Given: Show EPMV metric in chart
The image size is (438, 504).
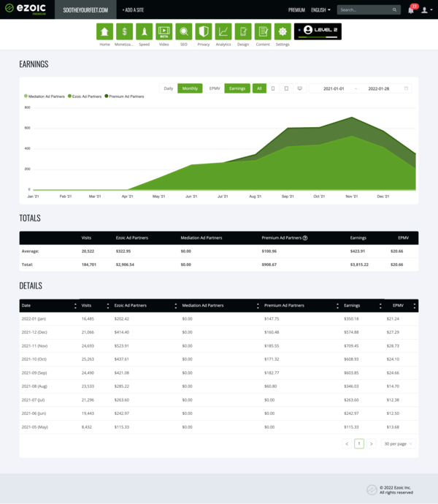Looking at the screenshot, I should 215,88.
